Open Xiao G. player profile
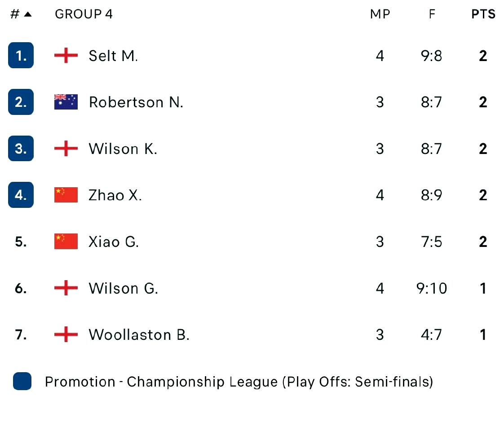Screen dimensions: 504x431 [114, 242]
